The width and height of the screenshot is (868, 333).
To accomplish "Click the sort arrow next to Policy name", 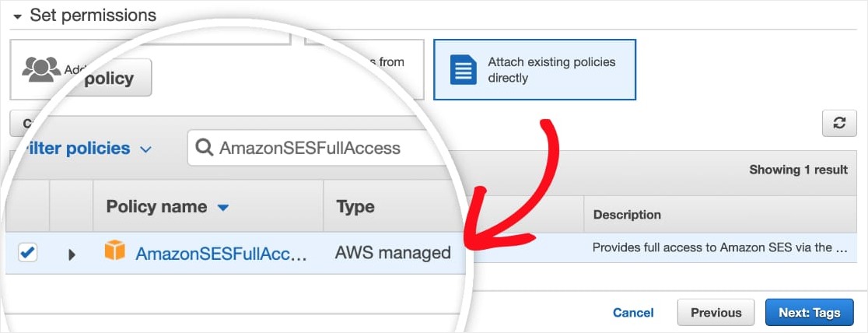I will click(x=223, y=208).
